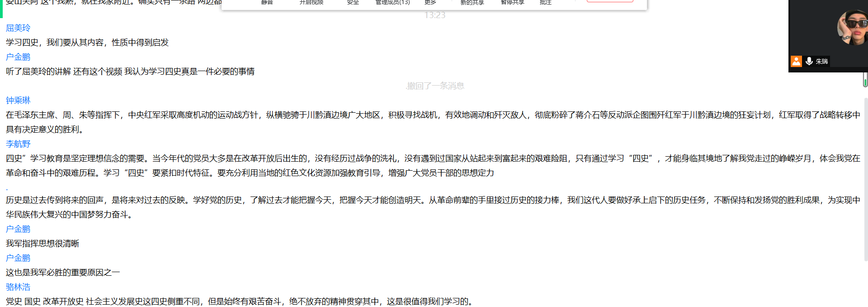Click the 静音 mute control in toolbar
The width and height of the screenshot is (868, 307).
coord(267,2)
